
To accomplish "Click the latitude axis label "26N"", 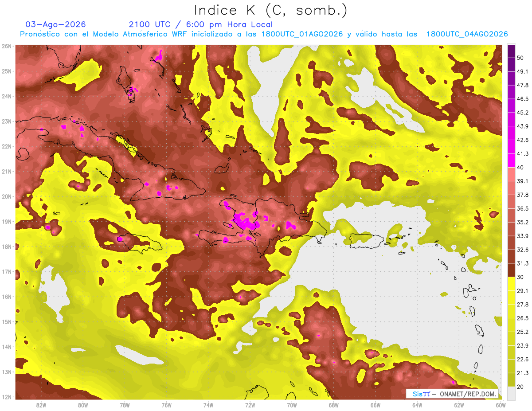I will click(7, 46).
